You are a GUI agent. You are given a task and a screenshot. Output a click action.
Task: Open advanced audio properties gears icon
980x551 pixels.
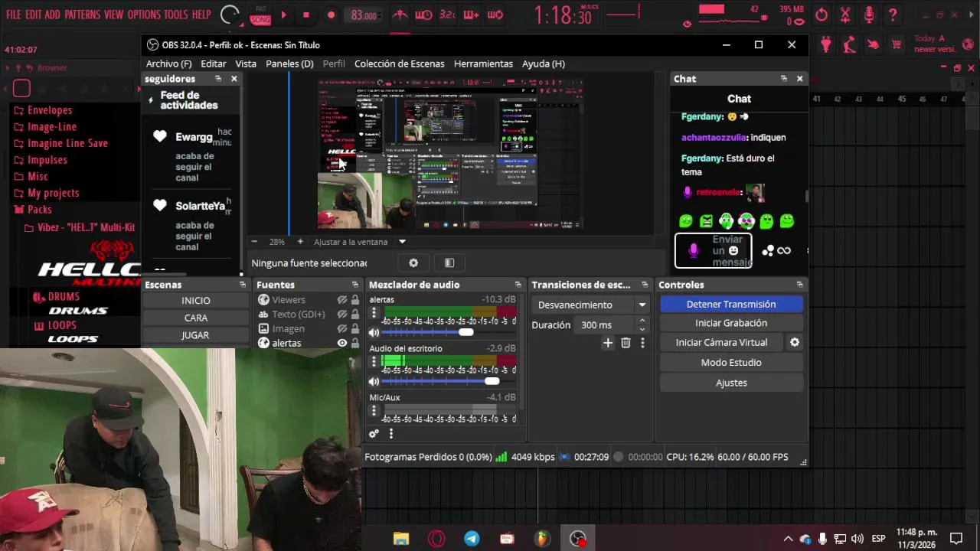tap(374, 434)
